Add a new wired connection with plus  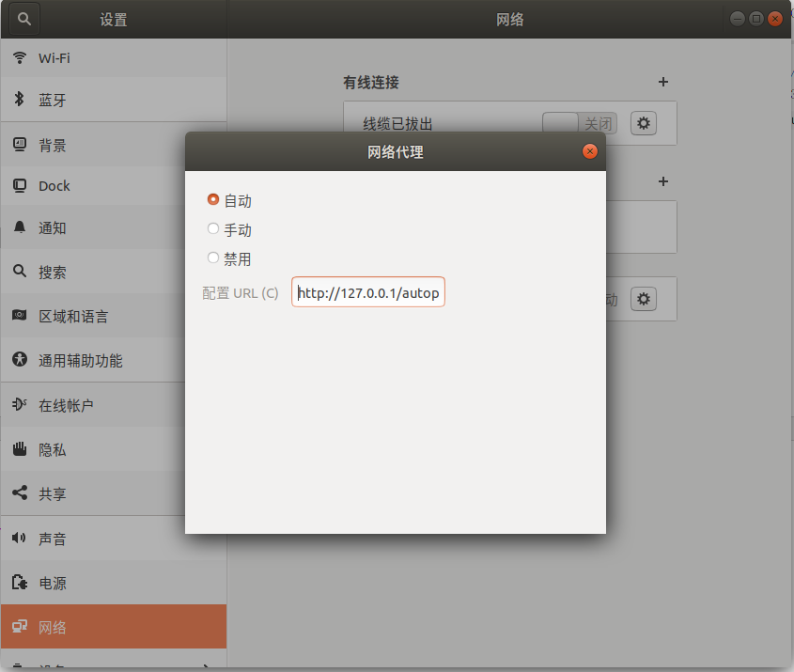663,83
